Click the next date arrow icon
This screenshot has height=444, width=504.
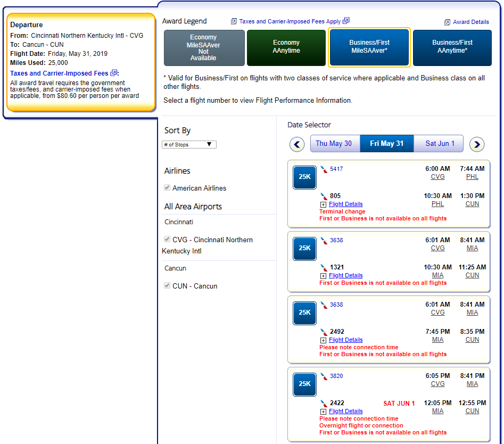tap(477, 144)
